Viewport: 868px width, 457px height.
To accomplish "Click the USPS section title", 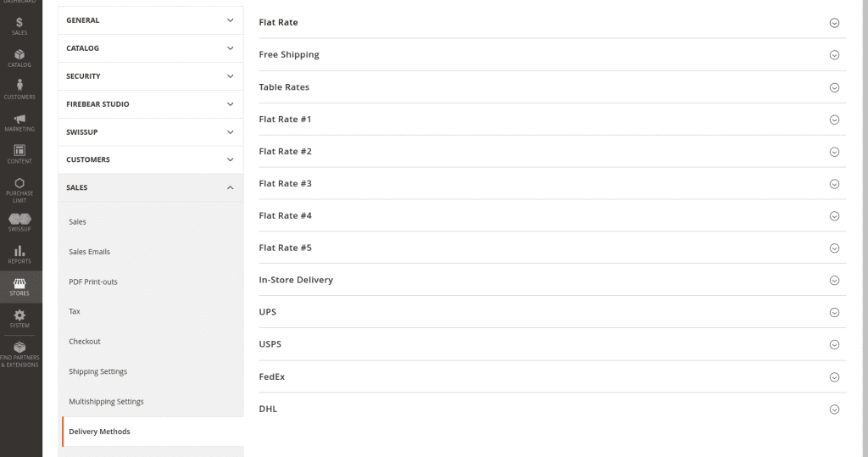I will coord(270,344).
